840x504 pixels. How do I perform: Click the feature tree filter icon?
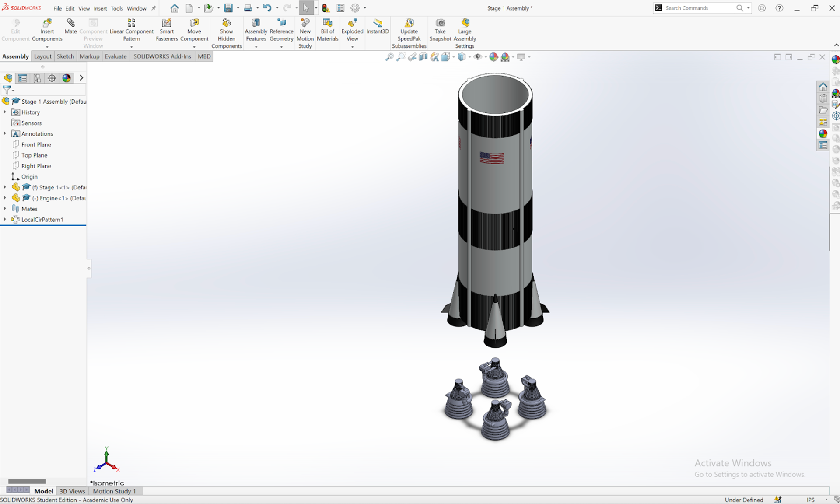(7, 90)
